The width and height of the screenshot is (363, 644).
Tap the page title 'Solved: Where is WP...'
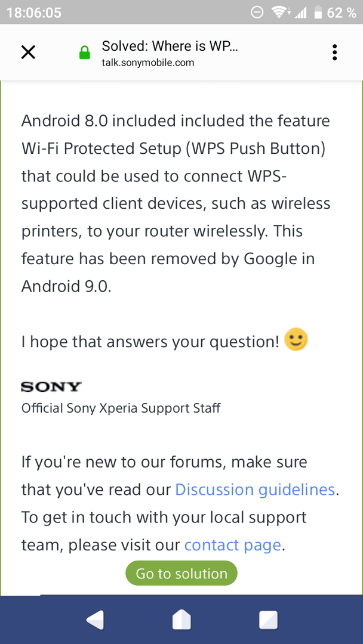point(170,46)
